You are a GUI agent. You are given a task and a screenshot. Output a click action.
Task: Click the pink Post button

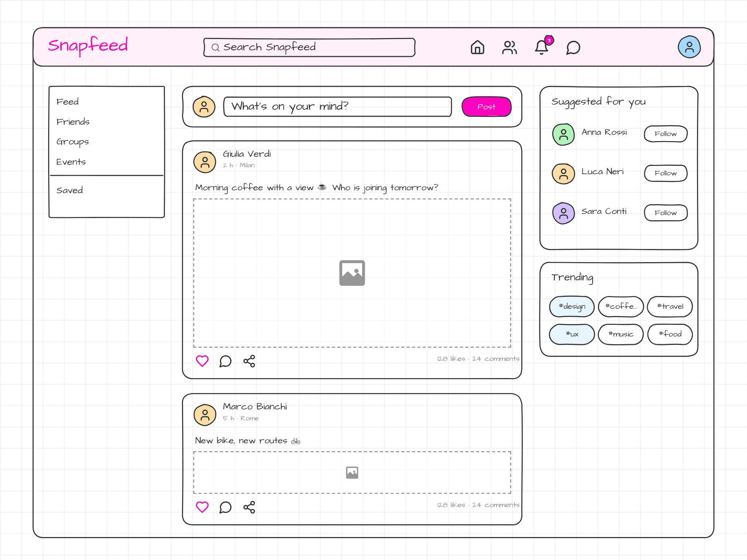pos(486,107)
